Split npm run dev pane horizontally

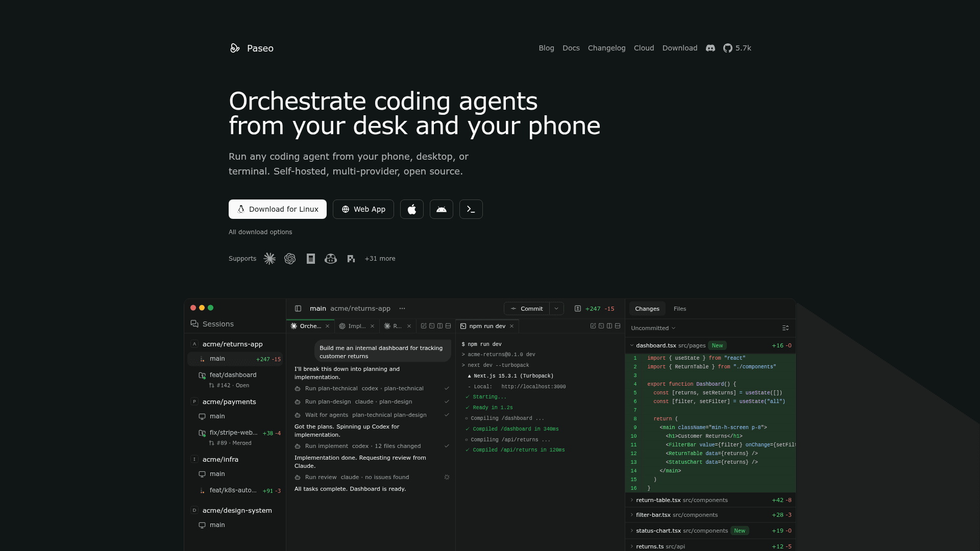[618, 326]
